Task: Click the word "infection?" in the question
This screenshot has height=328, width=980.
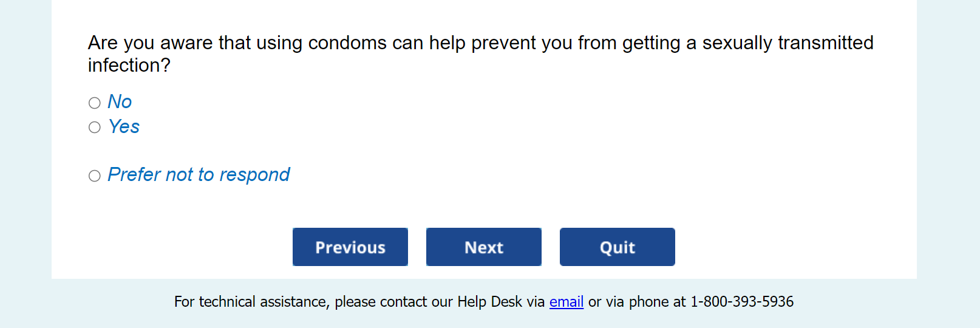Action: click(x=129, y=65)
